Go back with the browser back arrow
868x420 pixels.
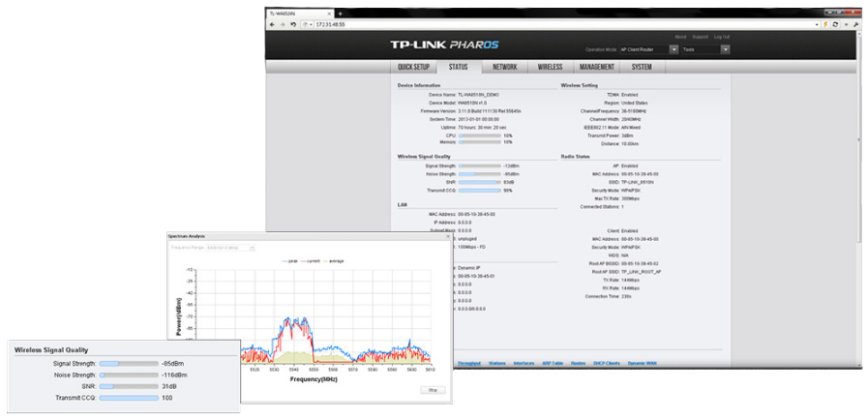pos(272,25)
